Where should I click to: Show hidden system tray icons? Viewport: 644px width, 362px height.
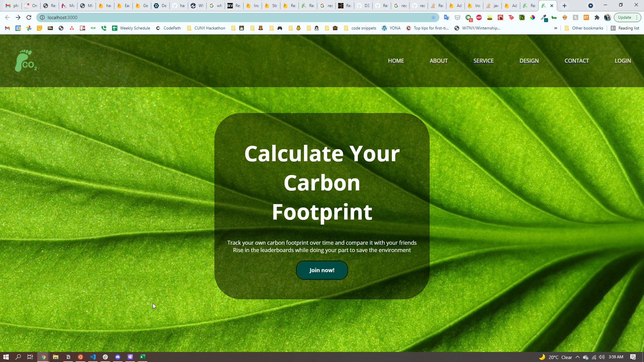pyautogui.click(x=577, y=357)
